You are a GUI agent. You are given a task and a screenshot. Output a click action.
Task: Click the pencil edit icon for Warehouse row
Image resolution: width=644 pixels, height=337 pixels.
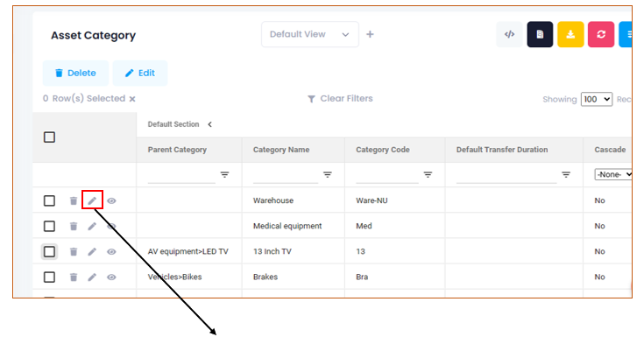[x=92, y=200]
